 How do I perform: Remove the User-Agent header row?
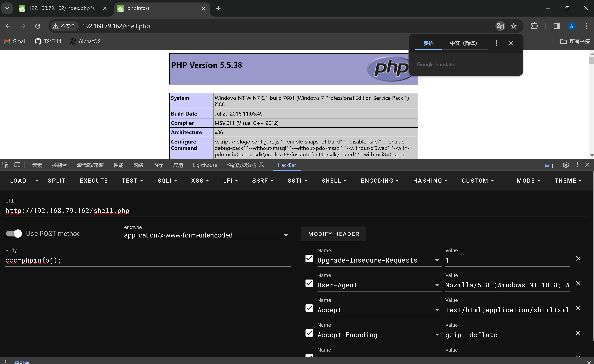[x=578, y=283]
